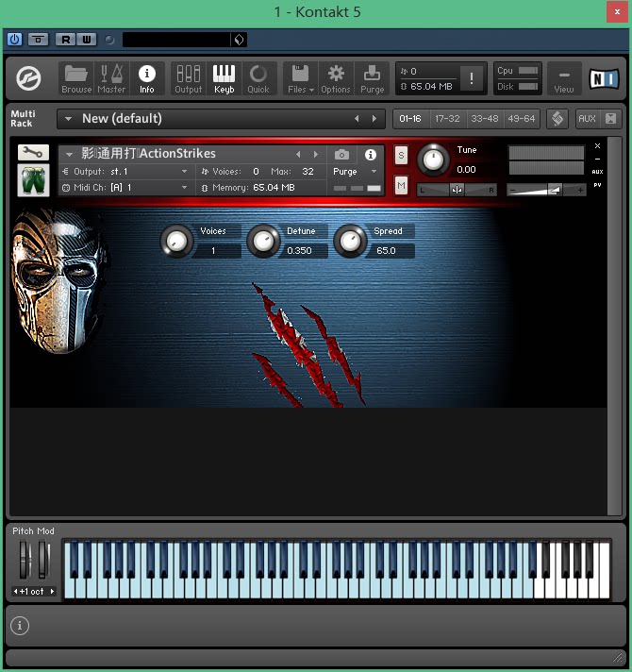Viewport: 632px width, 672px height.
Task: Click the panic exclamation button
Action: pos(472,78)
